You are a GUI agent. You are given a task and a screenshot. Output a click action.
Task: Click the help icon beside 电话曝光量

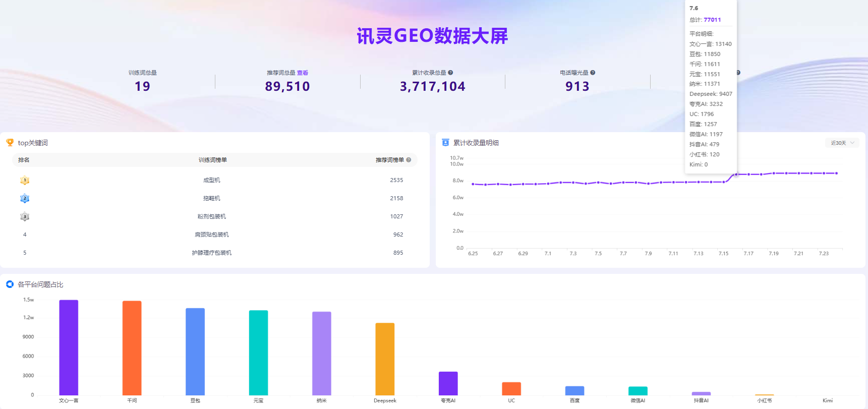[593, 73]
